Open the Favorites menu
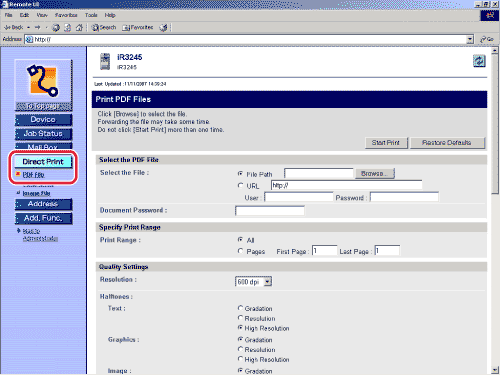500x375 pixels. point(66,15)
